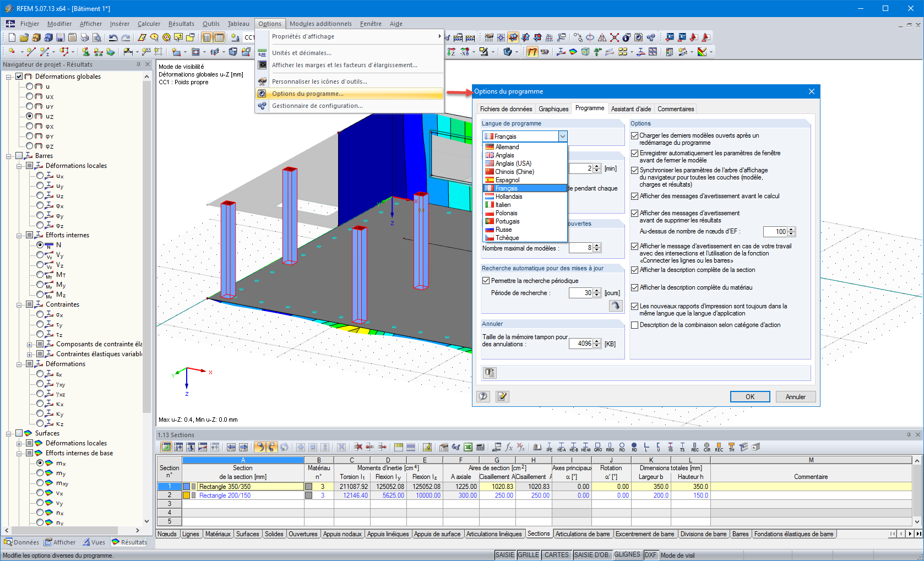
Task: Toggle 'Afficher des messages d'avertissement avant le calcul'
Action: tap(635, 196)
